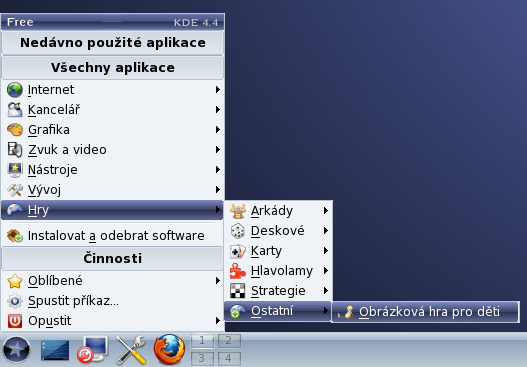Click the Deskové menu label
The width and height of the screenshot is (527, 367).
click(x=278, y=231)
